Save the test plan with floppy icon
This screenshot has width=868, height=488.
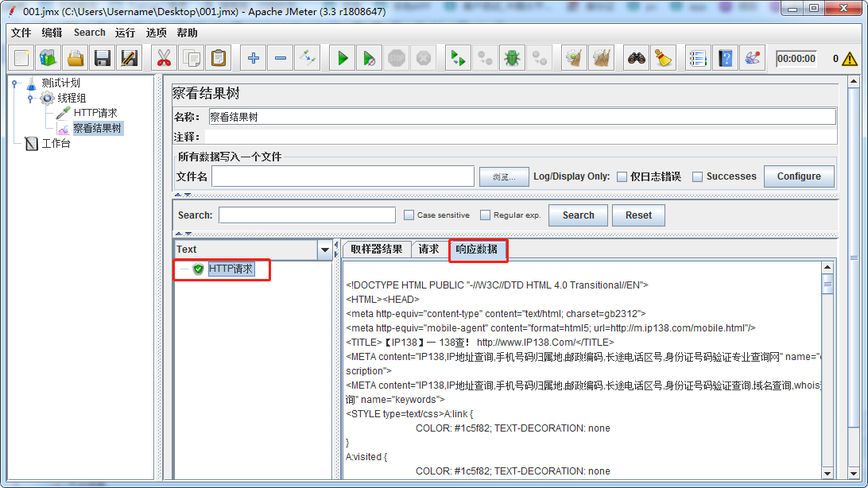tap(103, 58)
